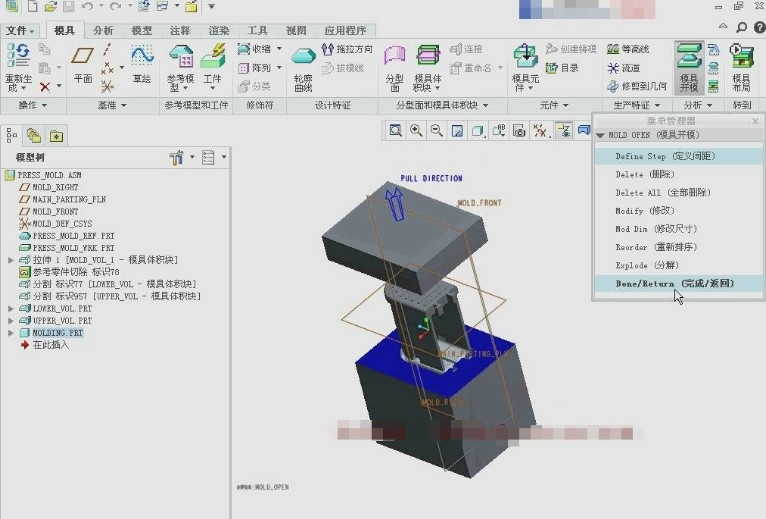The width and height of the screenshot is (766, 519).
Task: Click the Zoom In magnifier icon
Action: point(416,130)
